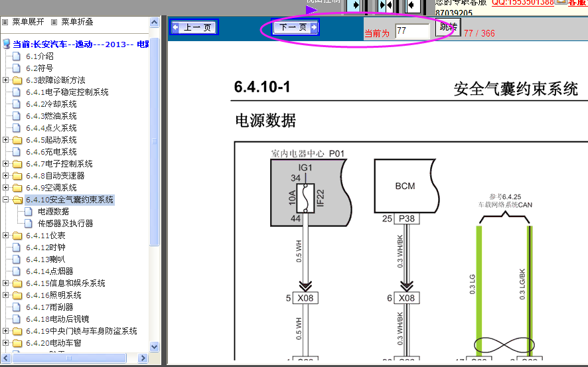Click the 上一页 previous page button
The width and height of the screenshot is (588, 367).
pos(194,27)
